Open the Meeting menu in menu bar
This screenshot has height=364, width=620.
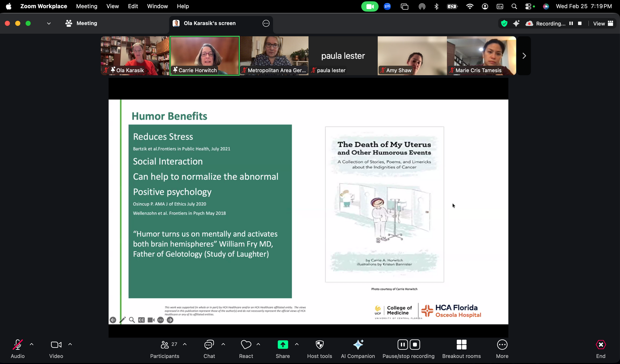coord(87,6)
